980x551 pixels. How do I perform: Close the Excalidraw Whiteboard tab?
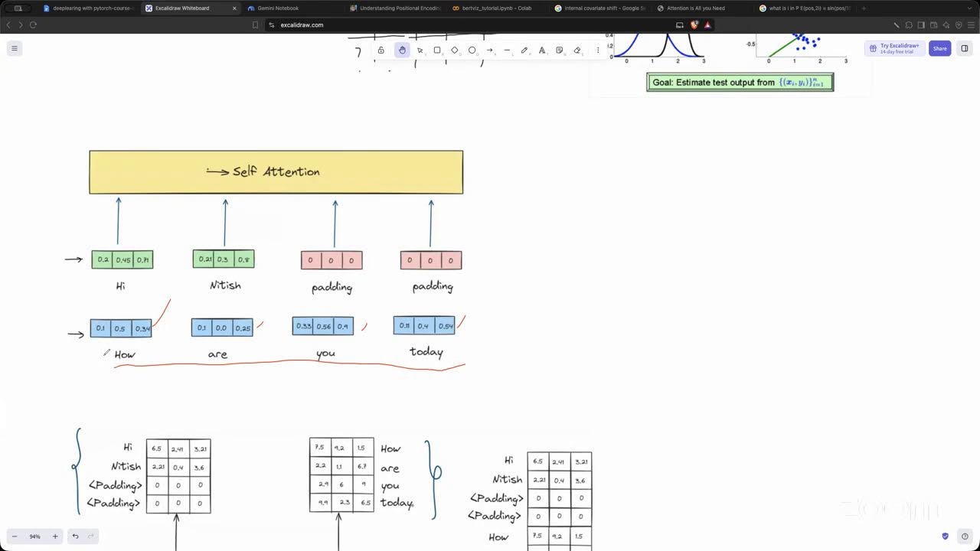(234, 8)
